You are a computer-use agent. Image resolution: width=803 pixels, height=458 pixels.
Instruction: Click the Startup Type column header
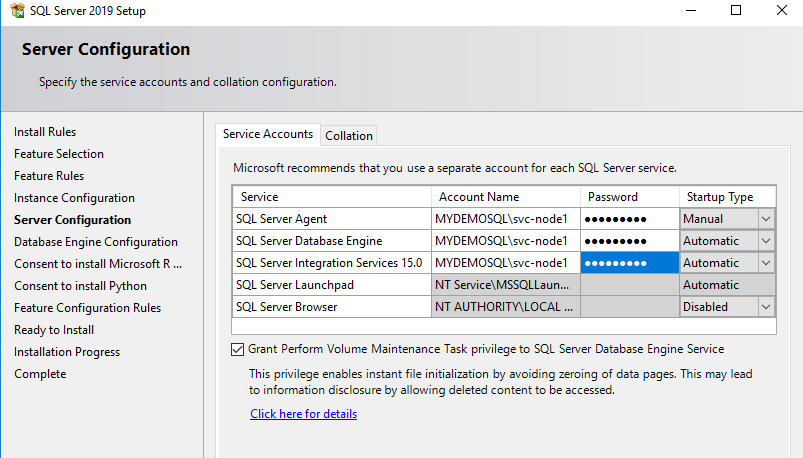(x=720, y=197)
